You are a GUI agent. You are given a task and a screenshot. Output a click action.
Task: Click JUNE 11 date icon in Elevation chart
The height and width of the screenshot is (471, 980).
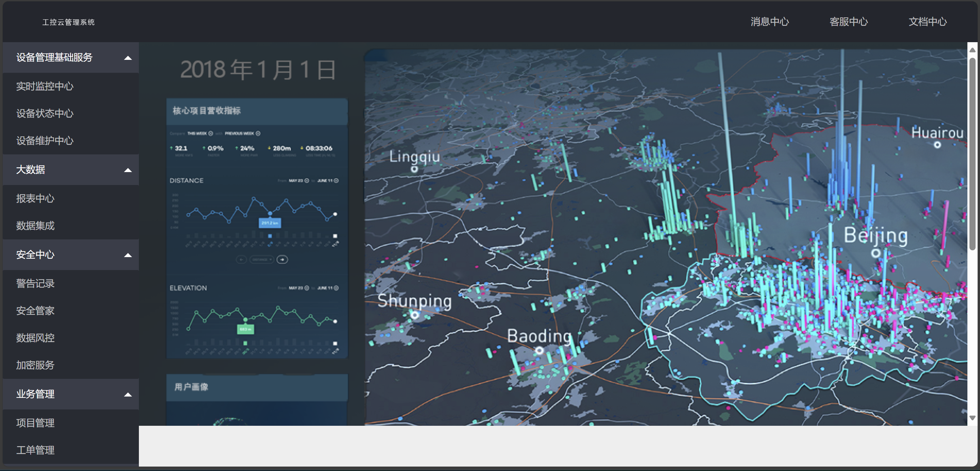click(x=336, y=288)
